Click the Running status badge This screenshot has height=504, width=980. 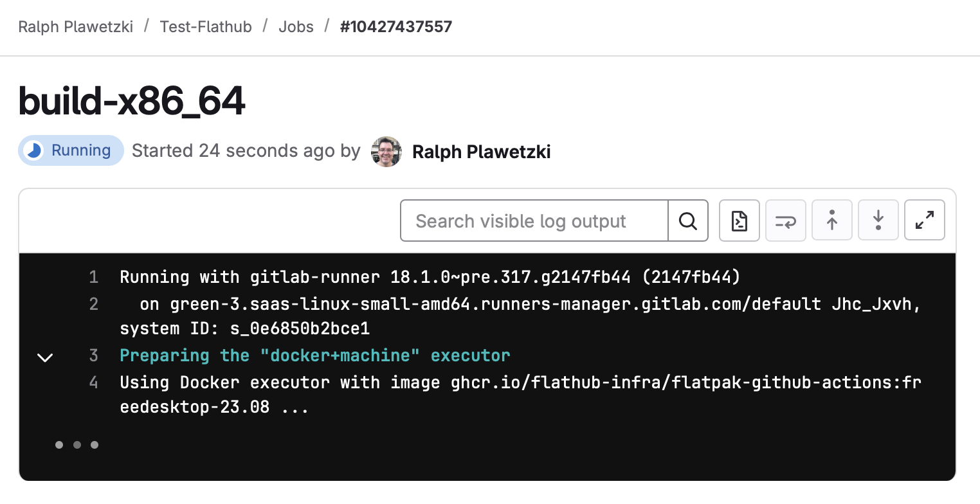tap(71, 150)
